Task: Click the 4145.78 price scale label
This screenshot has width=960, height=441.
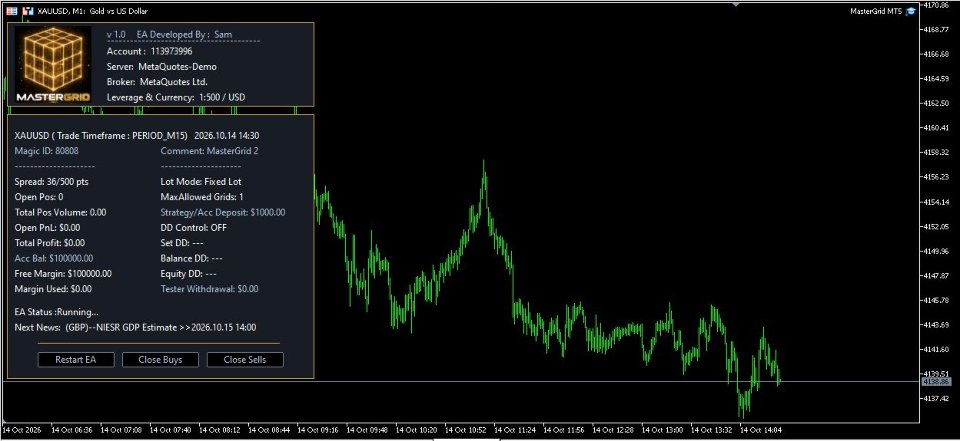Action: click(936, 300)
